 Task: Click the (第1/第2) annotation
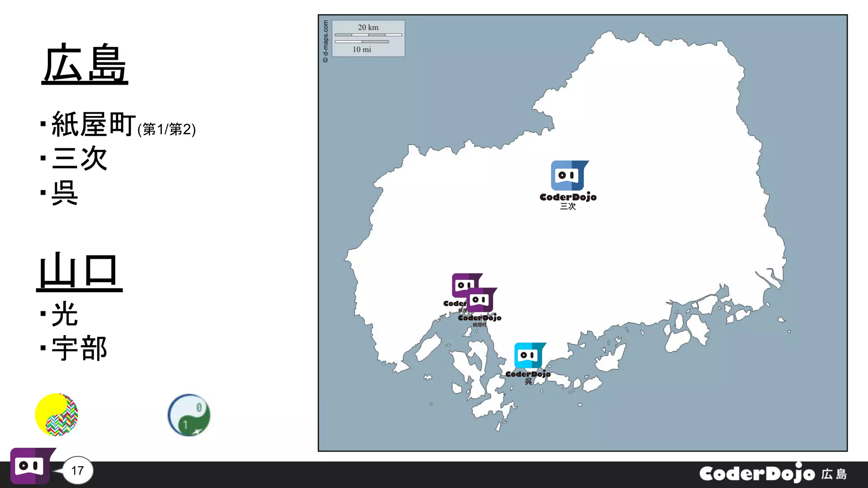click(167, 129)
